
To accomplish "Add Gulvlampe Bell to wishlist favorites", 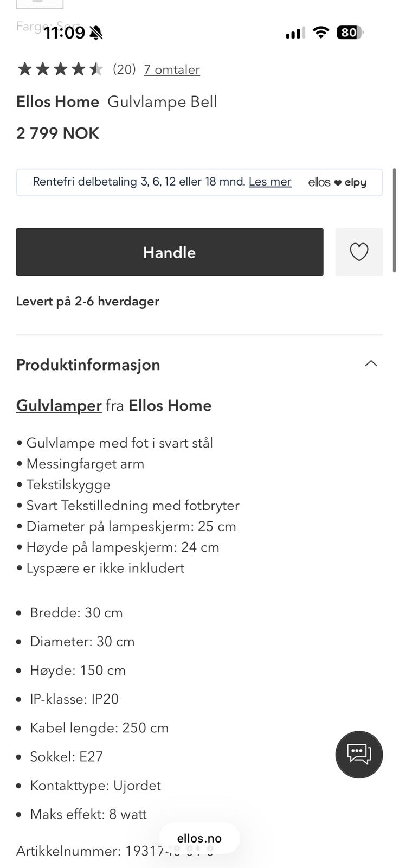I will 359,252.
